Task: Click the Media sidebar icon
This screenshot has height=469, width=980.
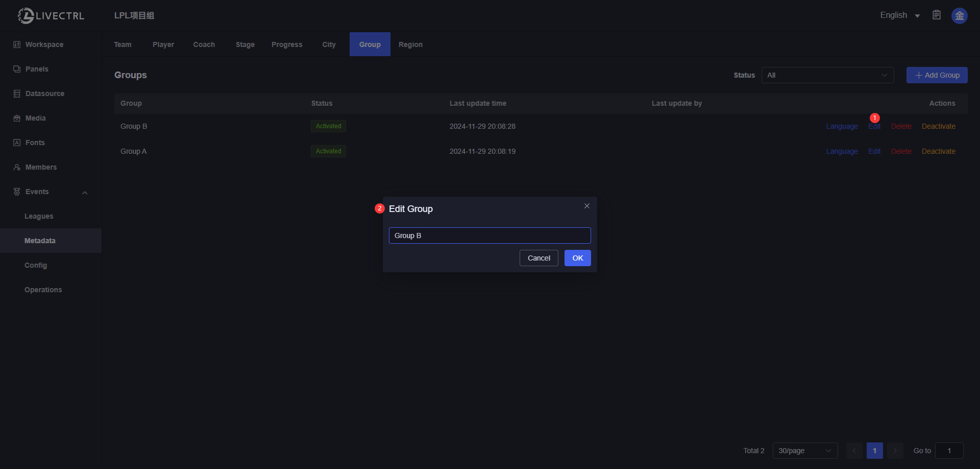Action: 17,118
